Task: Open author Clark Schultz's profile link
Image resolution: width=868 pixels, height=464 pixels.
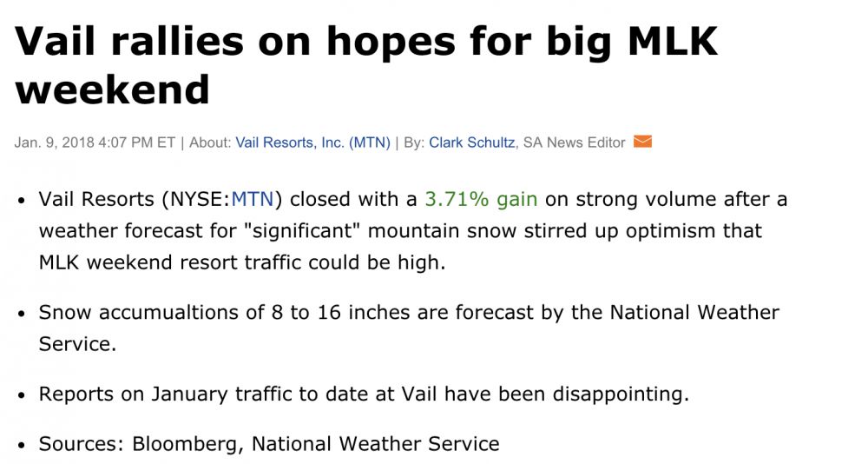Action: tap(471, 143)
